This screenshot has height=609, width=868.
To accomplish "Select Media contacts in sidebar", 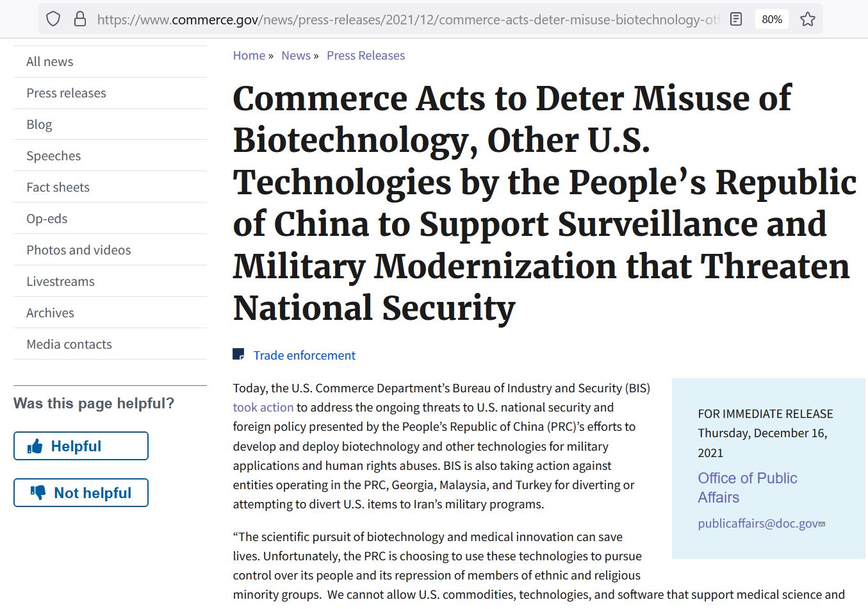I will click(x=69, y=344).
